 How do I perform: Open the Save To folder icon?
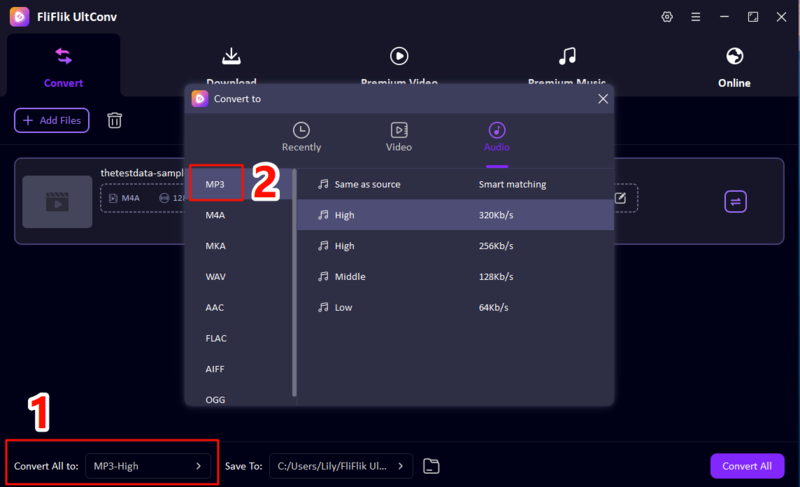[431, 466]
